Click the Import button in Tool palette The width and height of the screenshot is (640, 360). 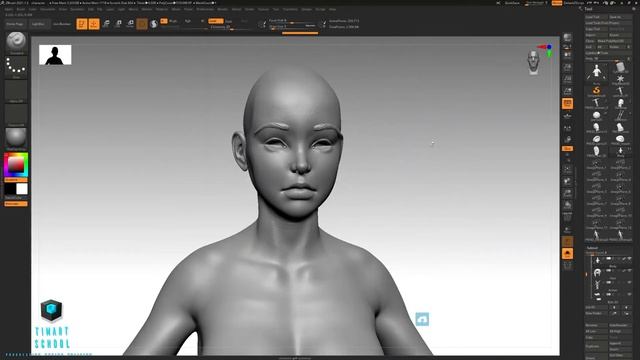[x=596, y=35]
